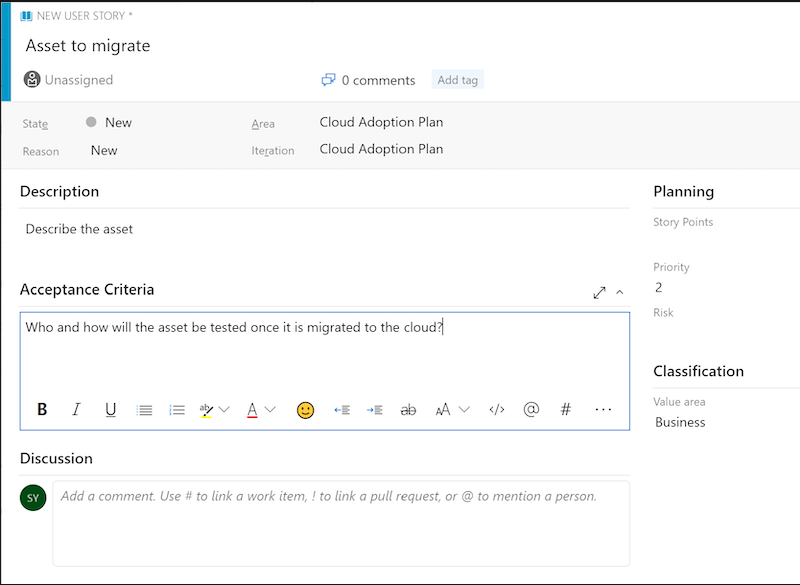Image resolution: width=800 pixels, height=585 pixels.
Task: Click the Iteration field label
Action: coord(272,151)
